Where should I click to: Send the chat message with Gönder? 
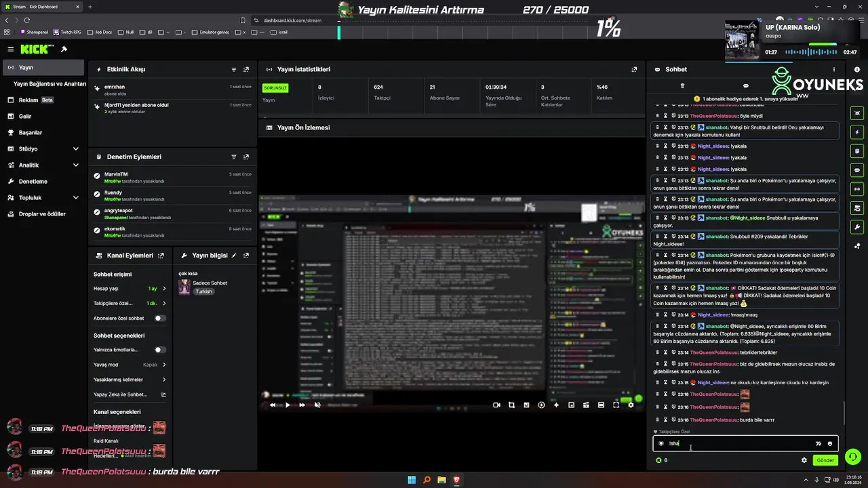click(x=825, y=460)
